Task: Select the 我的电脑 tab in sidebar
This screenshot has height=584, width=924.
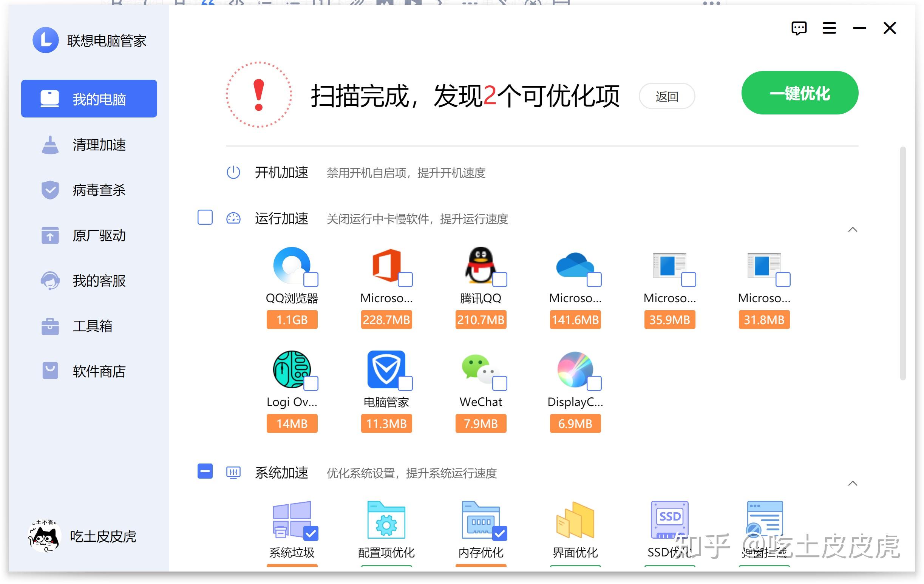Action: (89, 99)
